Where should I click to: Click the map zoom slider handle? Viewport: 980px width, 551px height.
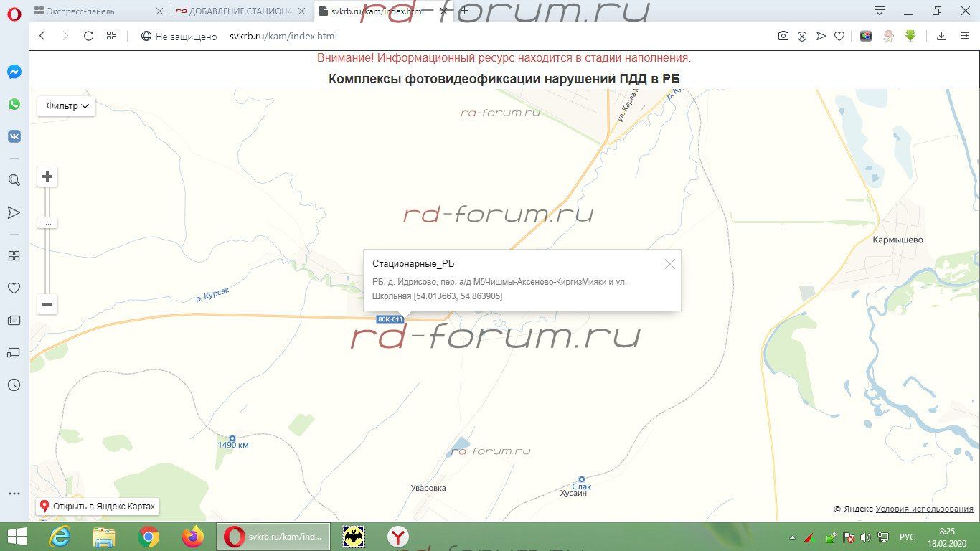coord(47,223)
